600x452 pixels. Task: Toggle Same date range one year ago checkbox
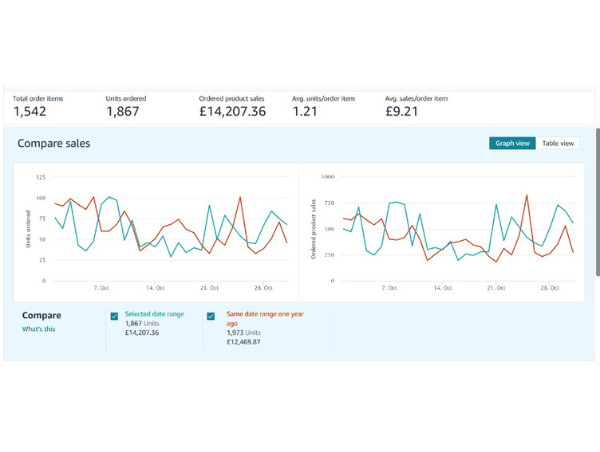(211, 316)
